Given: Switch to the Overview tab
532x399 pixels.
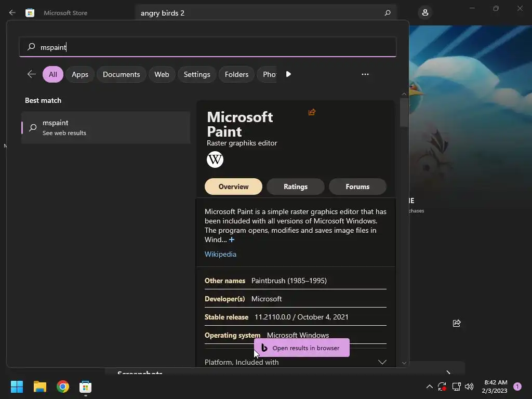Looking at the screenshot, I should 233,187.
